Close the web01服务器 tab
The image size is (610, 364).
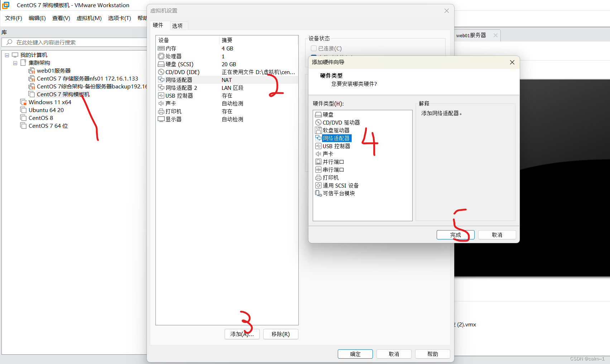(495, 35)
